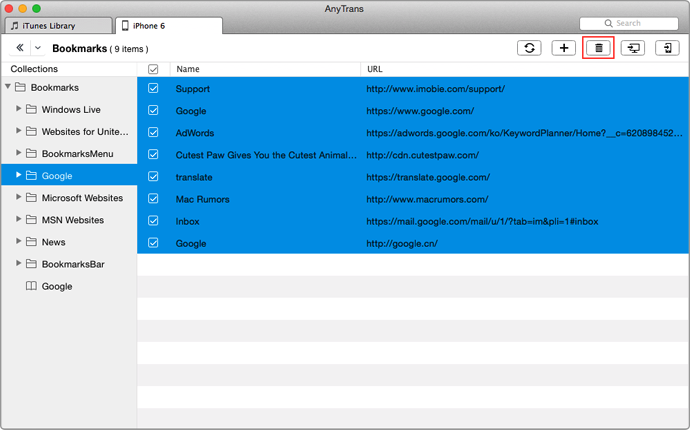Uncheck the checkbox for http://google.cn/ row
Screen dimensions: 690x430
(x=153, y=243)
